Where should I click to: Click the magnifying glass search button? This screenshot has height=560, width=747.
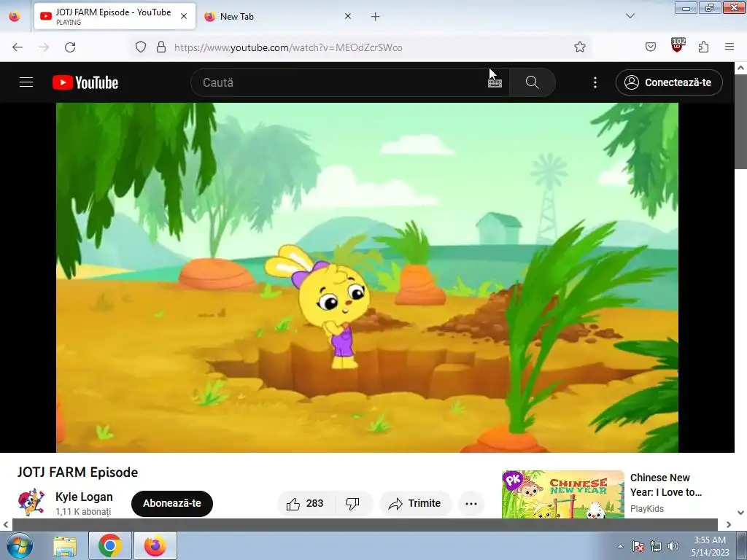[532, 82]
